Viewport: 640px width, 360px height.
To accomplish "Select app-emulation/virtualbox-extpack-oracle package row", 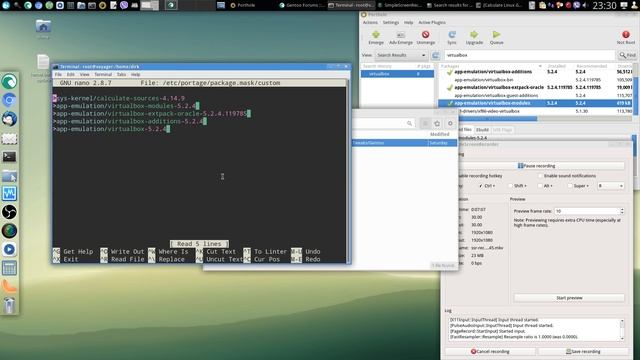I will pos(535,87).
